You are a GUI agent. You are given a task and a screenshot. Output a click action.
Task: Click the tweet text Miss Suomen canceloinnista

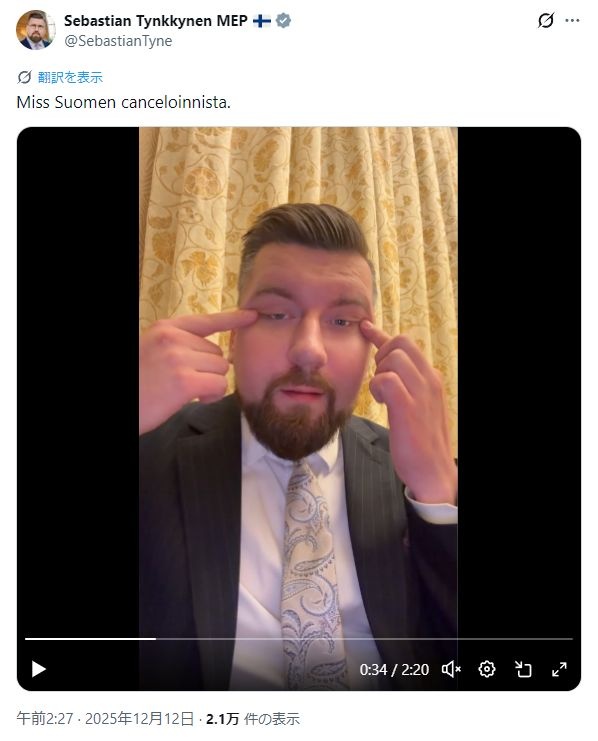123,102
